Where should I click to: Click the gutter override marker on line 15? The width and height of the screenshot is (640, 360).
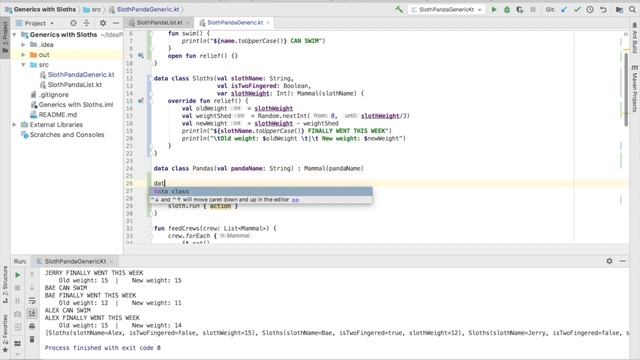[140, 101]
